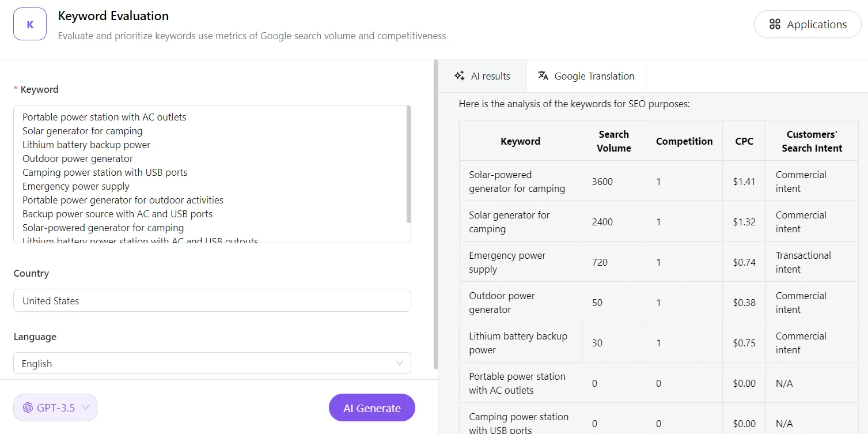Click the CPC column header
The height and width of the screenshot is (434, 868).
(x=744, y=141)
